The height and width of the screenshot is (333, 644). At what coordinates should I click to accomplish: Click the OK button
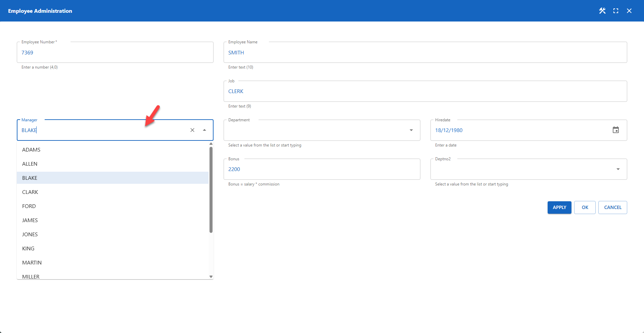(585, 207)
